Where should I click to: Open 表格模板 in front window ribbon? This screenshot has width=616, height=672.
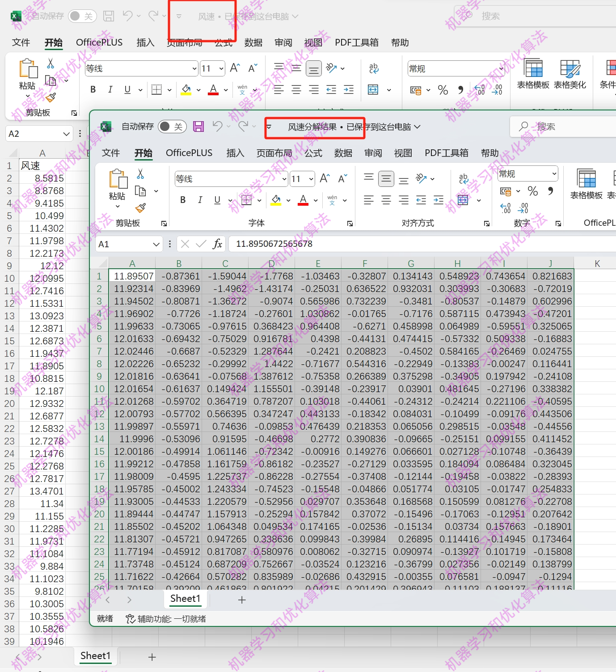tap(586, 184)
